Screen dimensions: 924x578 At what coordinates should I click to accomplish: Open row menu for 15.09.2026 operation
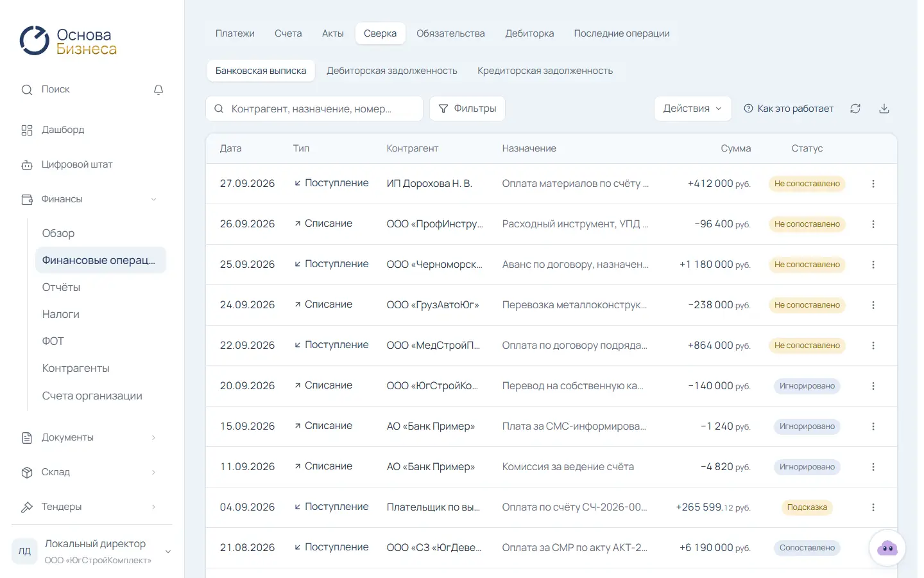873,426
